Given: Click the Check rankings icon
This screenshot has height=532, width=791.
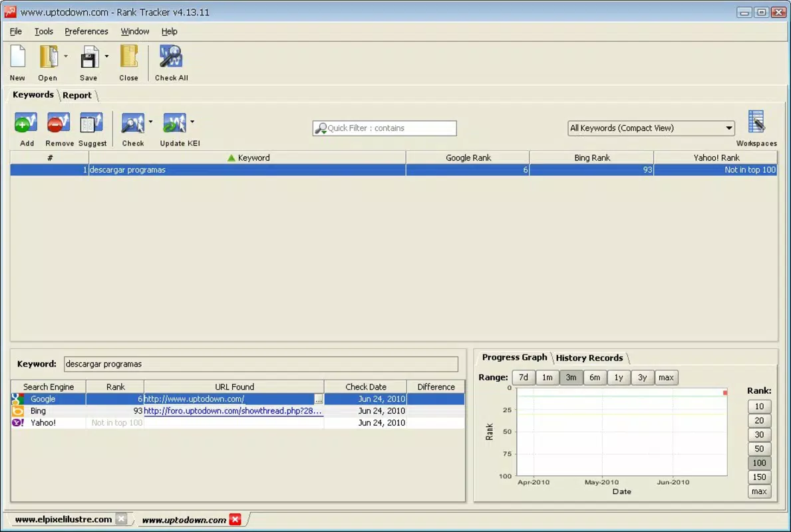Looking at the screenshot, I should (132, 122).
